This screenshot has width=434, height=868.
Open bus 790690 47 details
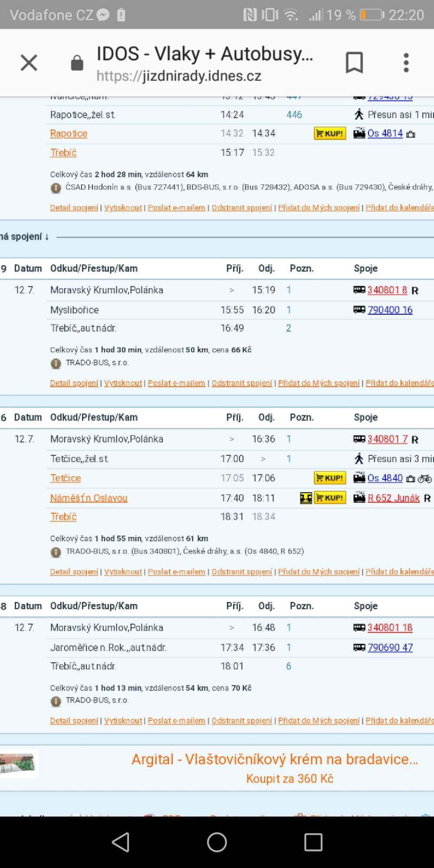coord(390,648)
